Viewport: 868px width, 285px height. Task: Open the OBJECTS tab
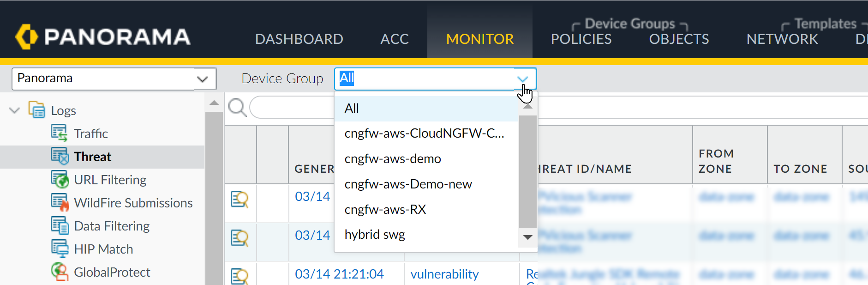(679, 39)
